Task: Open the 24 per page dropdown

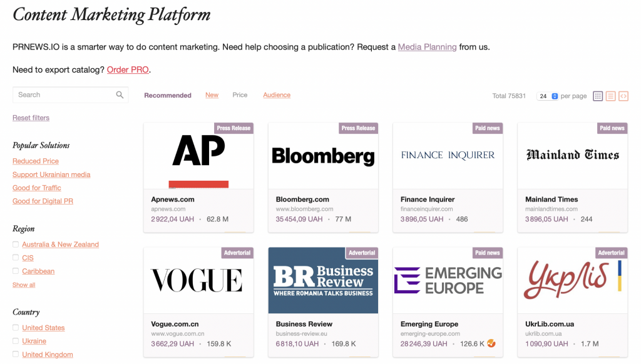Action: click(547, 96)
